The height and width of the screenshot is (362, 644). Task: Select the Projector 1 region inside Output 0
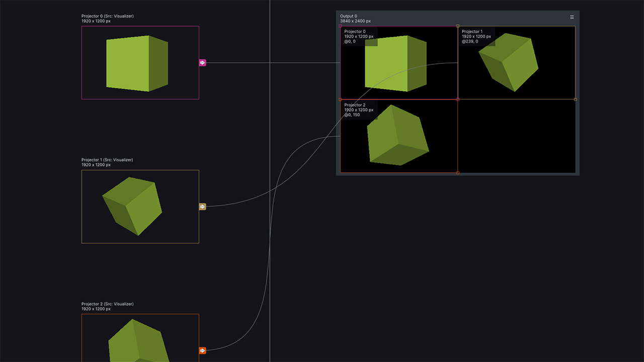point(517,62)
